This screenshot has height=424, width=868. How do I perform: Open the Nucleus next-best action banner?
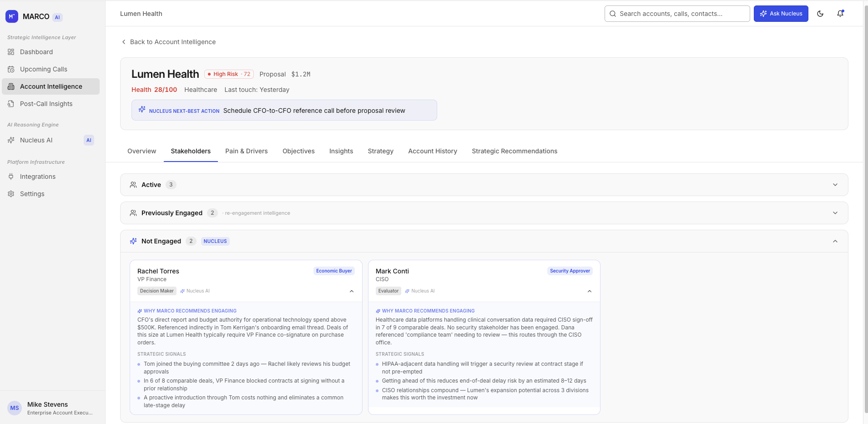[x=284, y=110]
